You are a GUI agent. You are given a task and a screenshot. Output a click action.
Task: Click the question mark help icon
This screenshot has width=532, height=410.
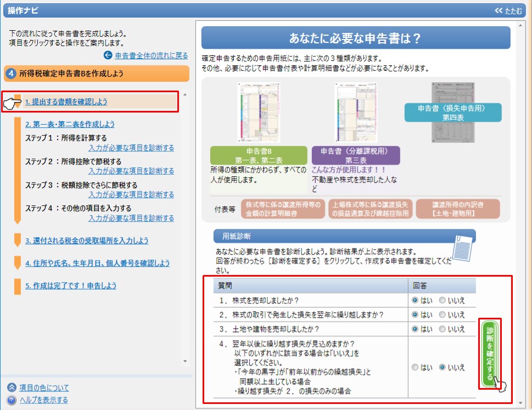[12, 400]
